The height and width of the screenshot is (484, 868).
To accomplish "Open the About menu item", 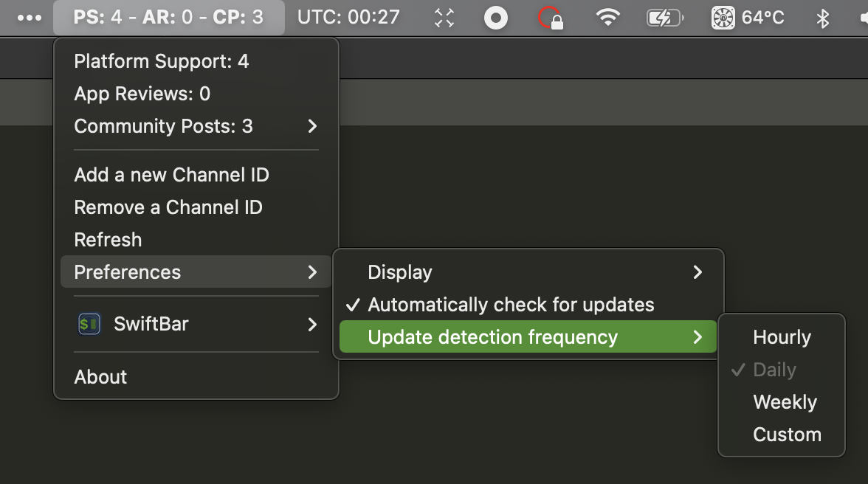I will [x=100, y=376].
